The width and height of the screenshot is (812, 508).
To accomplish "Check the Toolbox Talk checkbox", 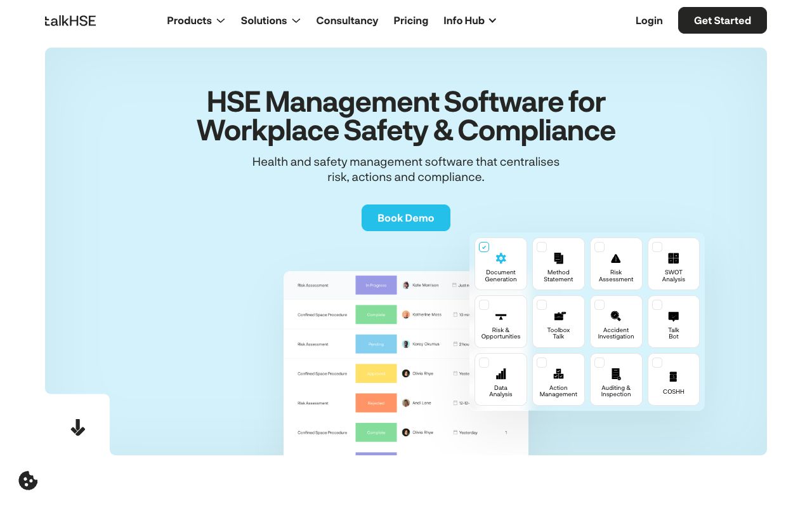I will [x=542, y=305].
